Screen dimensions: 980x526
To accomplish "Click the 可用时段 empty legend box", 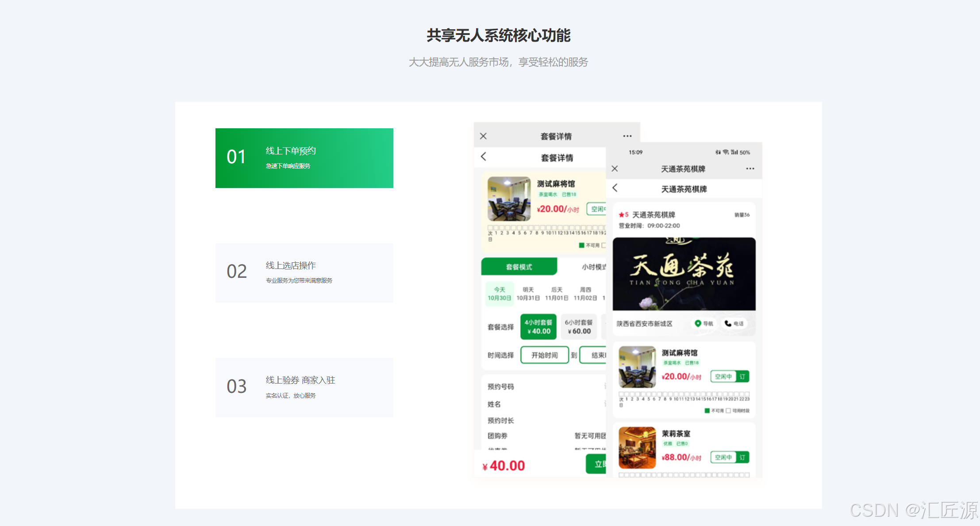I will pos(728,411).
